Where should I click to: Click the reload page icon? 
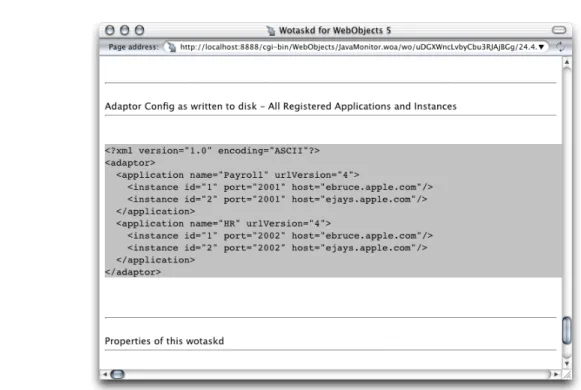560,47
